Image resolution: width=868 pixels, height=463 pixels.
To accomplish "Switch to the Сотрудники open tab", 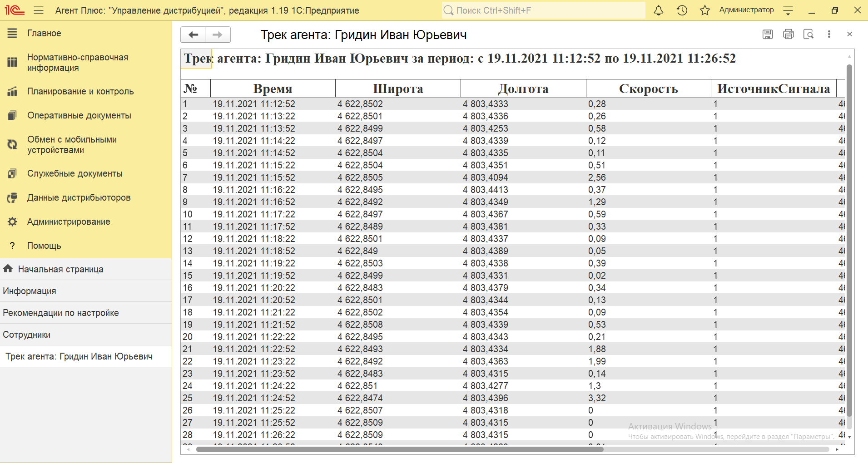I will coord(27,335).
